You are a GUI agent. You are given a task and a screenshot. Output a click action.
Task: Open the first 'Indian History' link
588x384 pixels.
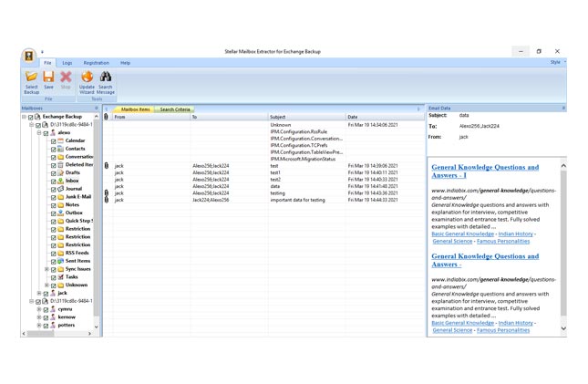tap(515, 234)
